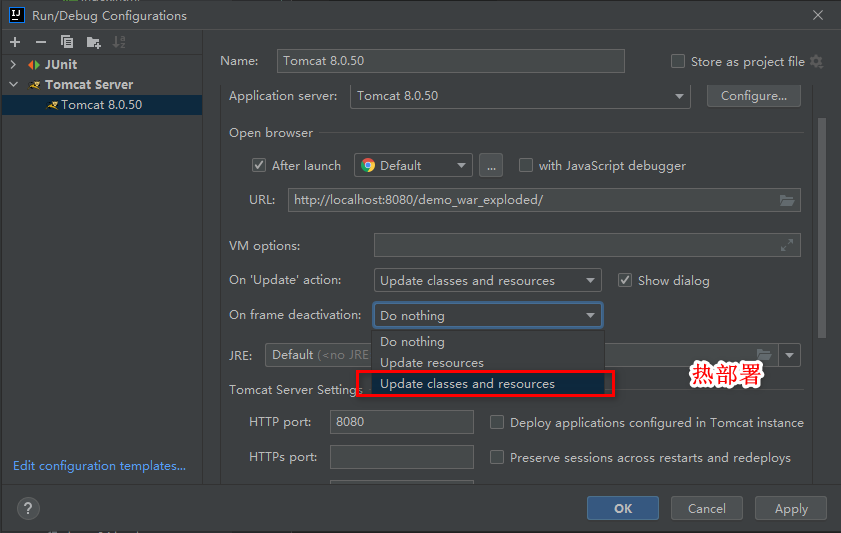Move configuration into new folder
This screenshot has width=841, height=533.
[93, 42]
